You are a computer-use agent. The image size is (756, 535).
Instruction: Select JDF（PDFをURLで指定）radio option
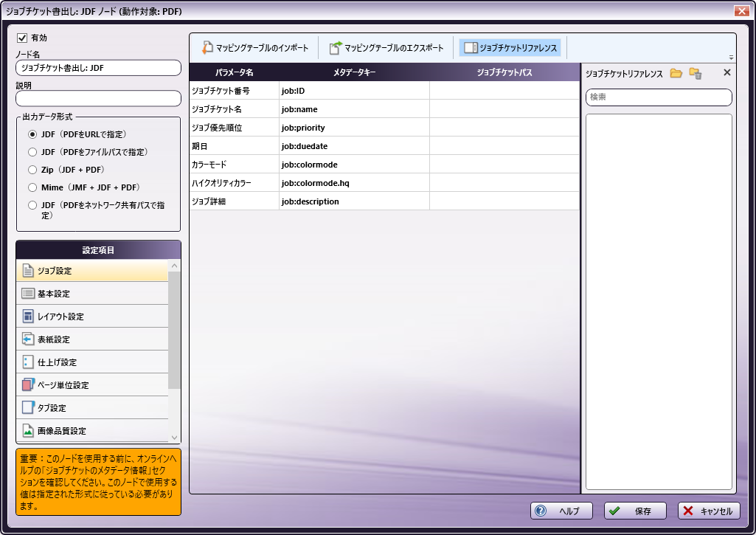click(x=32, y=134)
